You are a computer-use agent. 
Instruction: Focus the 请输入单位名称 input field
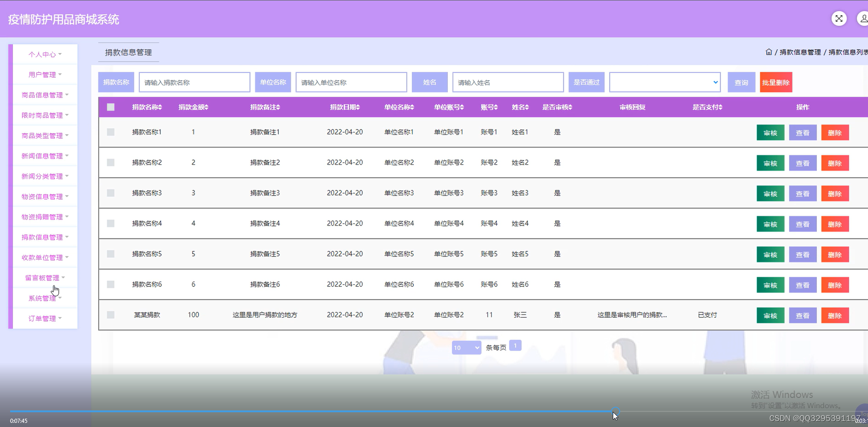point(351,82)
